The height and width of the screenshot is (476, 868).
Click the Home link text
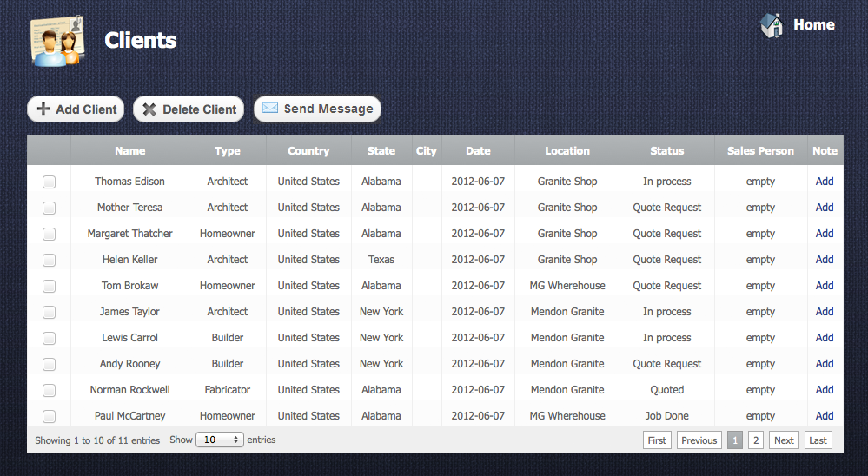coord(814,25)
